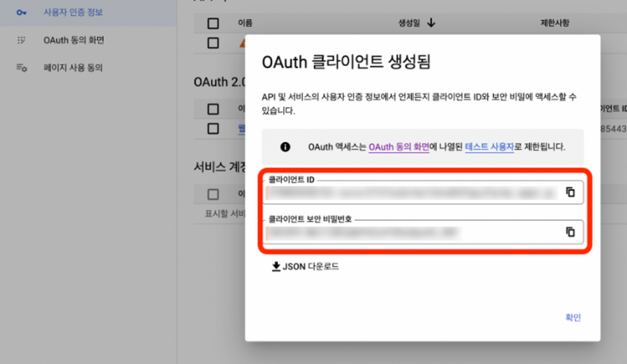Open the OAuth 동의 화면 link in the dialog

tap(398, 147)
